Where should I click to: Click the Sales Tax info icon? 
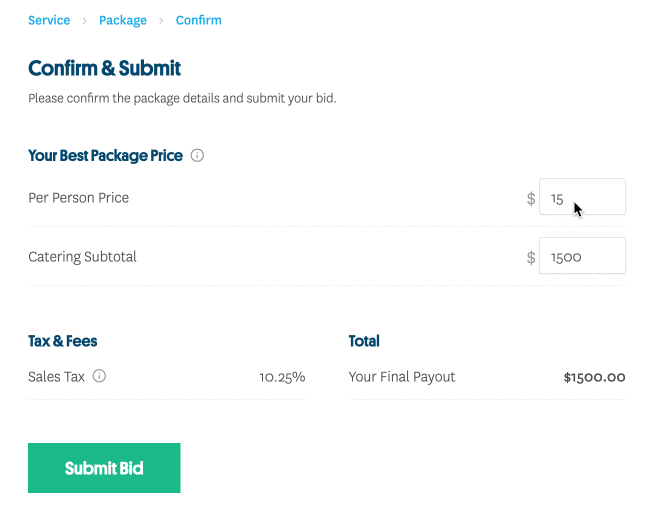point(99,376)
